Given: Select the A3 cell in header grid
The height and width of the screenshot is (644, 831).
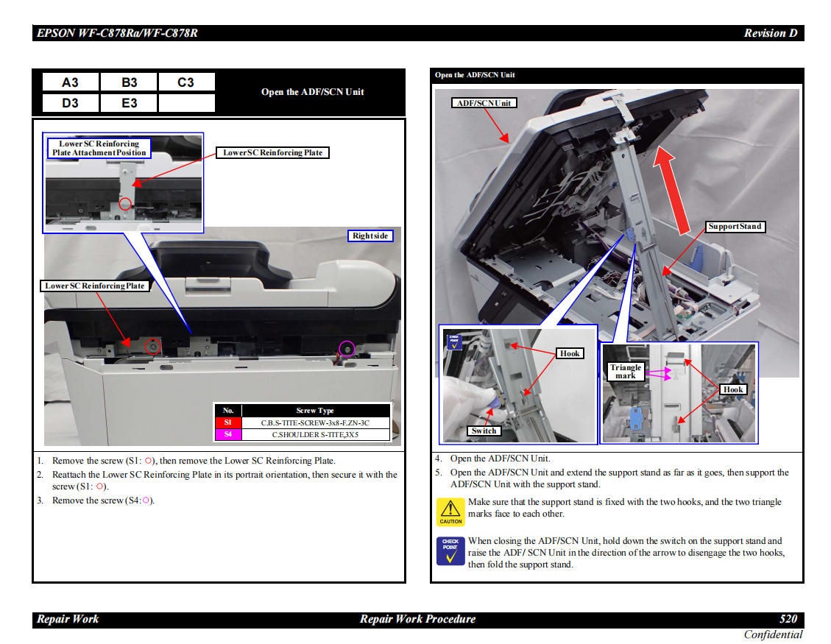Looking at the screenshot, I should tap(70, 82).
